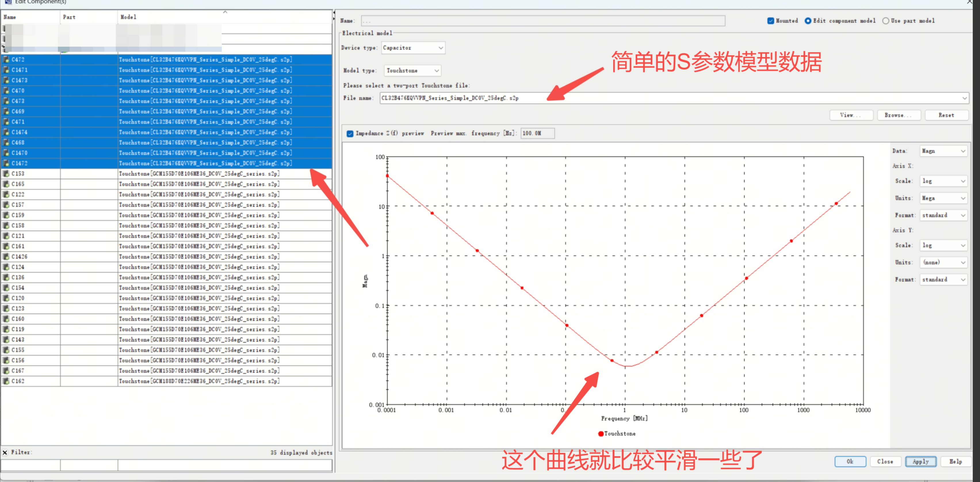Click the icon beside component C1472
Image resolution: width=980 pixels, height=482 pixels.
coord(6,163)
